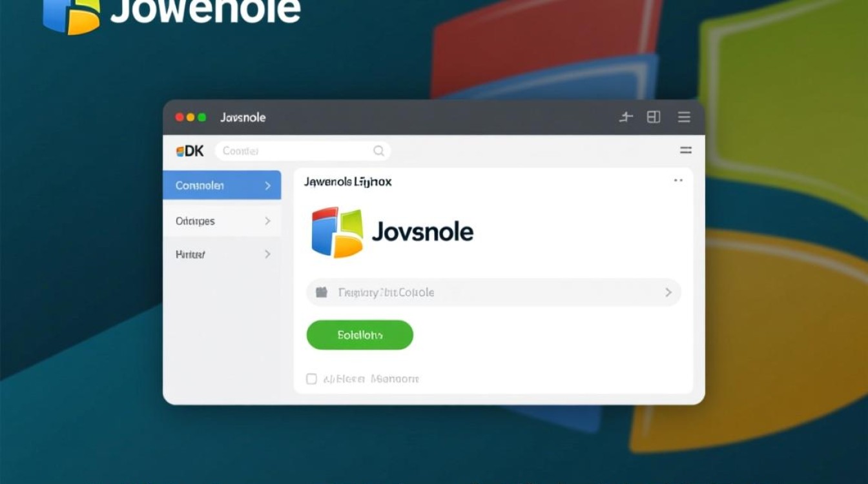This screenshot has height=484, width=868.
Task: Click inside the Counter search field
Action: [278, 150]
